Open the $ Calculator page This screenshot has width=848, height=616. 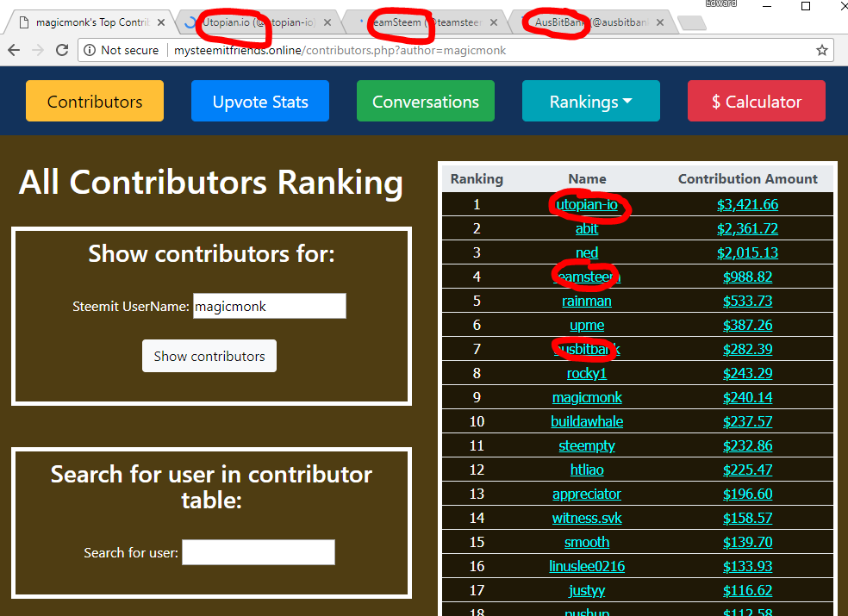tap(757, 101)
